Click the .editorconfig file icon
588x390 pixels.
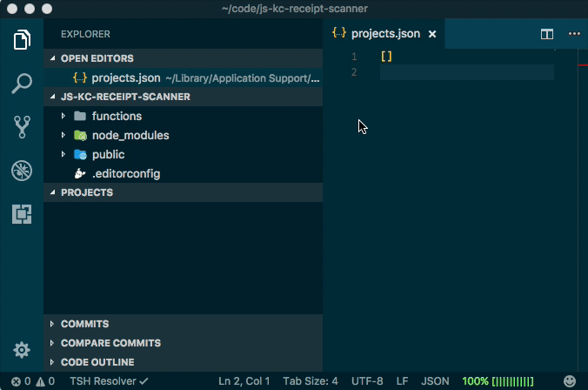pyautogui.click(x=80, y=173)
